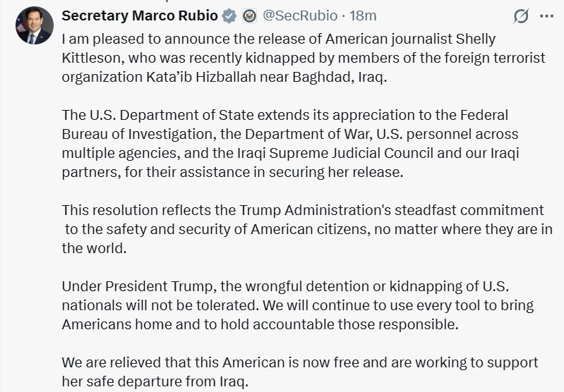Viewport: 564px width, 392px height.
Task: Open the Grok actions icon on the post
Action: [521, 16]
